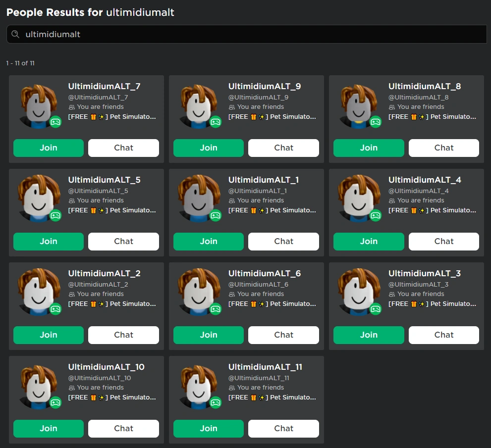The height and width of the screenshot is (448, 491).
Task: Click inside the search input containing ultimidiumalt
Action: tap(149, 34)
